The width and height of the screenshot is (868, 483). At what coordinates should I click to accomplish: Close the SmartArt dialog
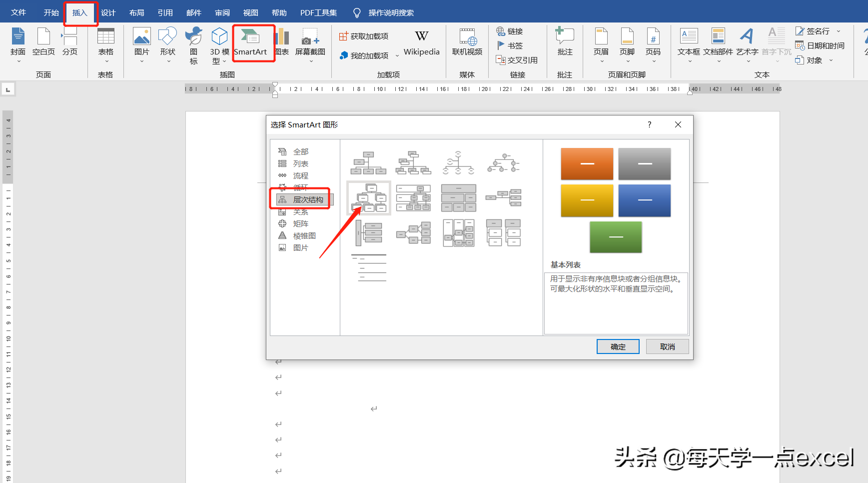[x=678, y=124]
